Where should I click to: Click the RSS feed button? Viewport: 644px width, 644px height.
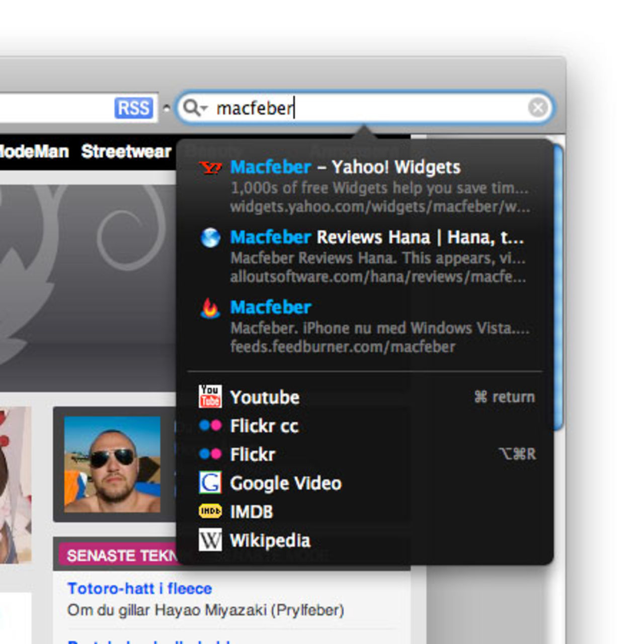[x=133, y=108]
